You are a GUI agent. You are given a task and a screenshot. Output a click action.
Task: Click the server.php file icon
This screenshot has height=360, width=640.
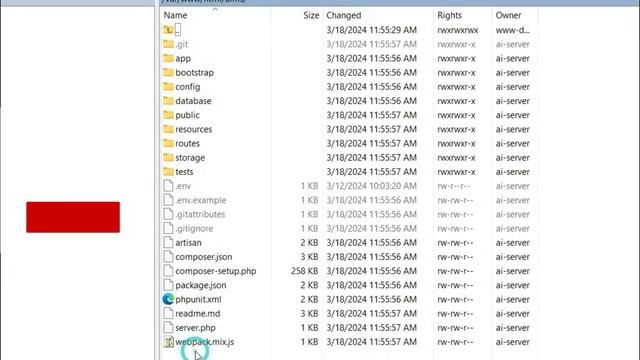168,328
